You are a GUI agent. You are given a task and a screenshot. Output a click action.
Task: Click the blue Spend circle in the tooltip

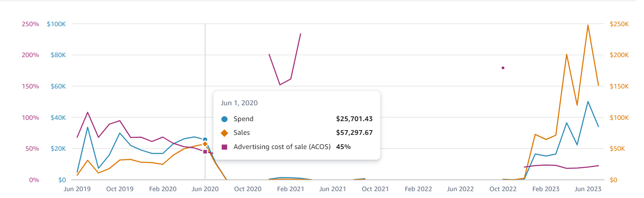pyautogui.click(x=224, y=119)
